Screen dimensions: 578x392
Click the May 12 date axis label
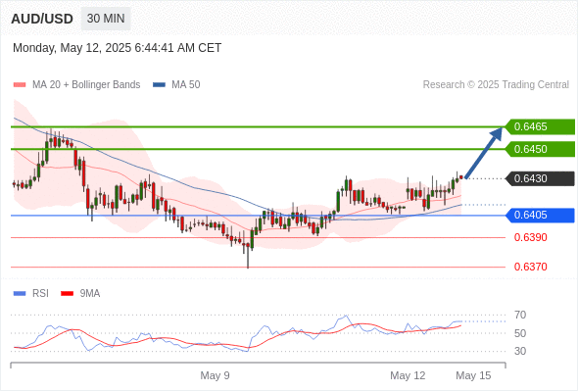[408, 375]
